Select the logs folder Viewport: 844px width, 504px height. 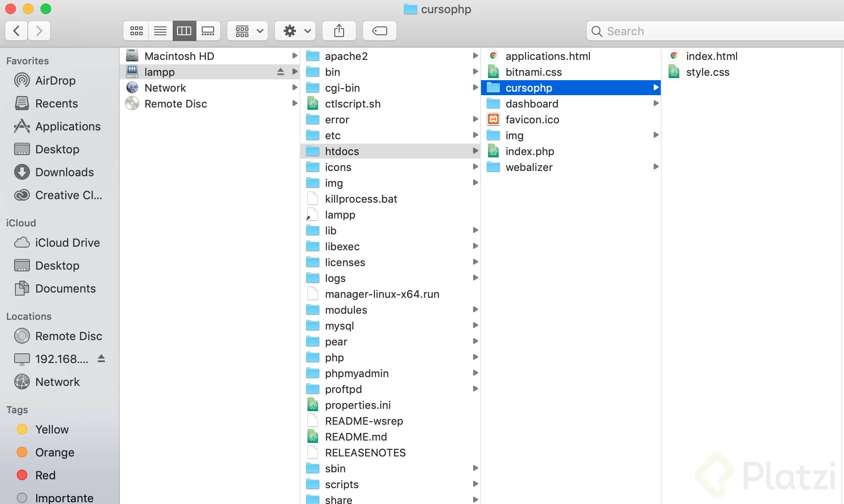pyautogui.click(x=390, y=278)
